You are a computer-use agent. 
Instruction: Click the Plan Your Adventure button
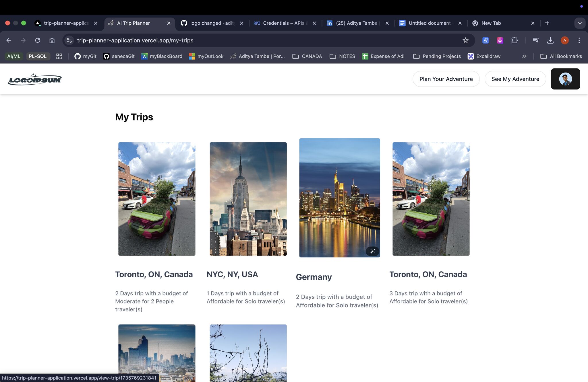(446, 79)
